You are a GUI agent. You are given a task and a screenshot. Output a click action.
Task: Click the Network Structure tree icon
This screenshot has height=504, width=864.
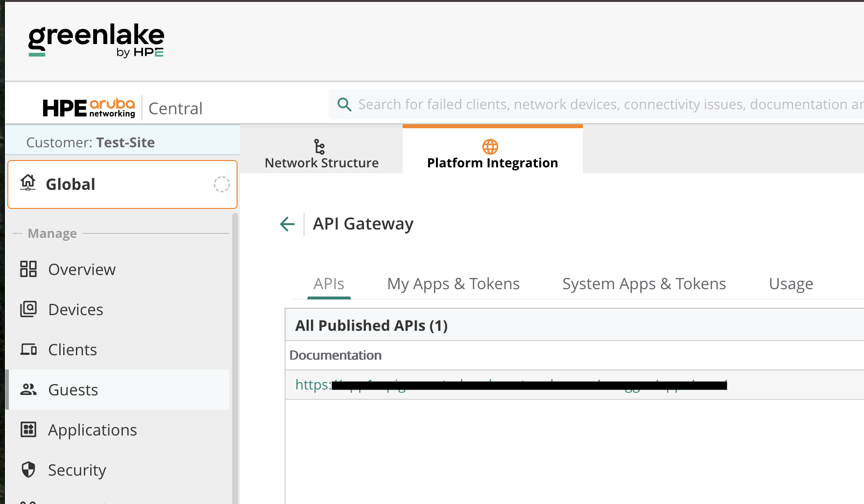click(x=319, y=146)
